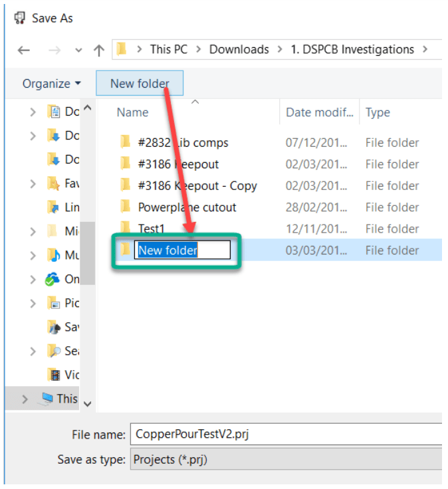This screenshot has height=489, width=448.
Task: Expand the Music tree node
Action: 33,255
